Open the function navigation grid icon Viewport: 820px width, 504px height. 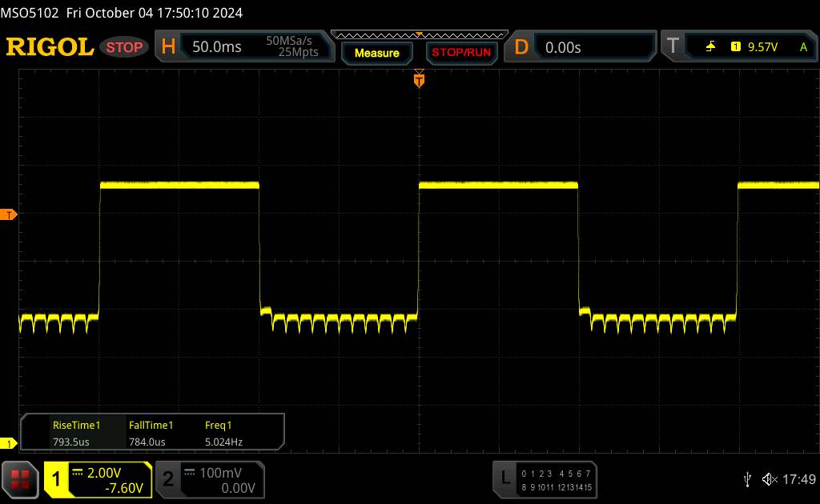point(22,478)
